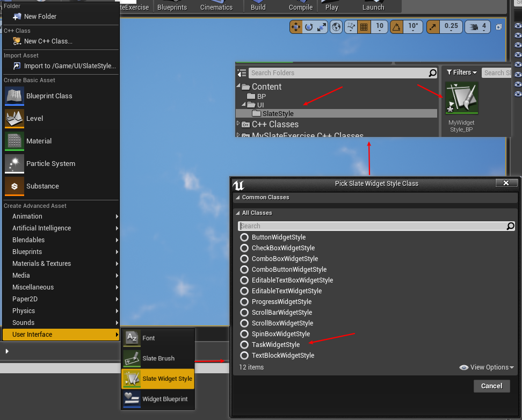
Task: Open the User Interface submenu
Action: click(61, 335)
